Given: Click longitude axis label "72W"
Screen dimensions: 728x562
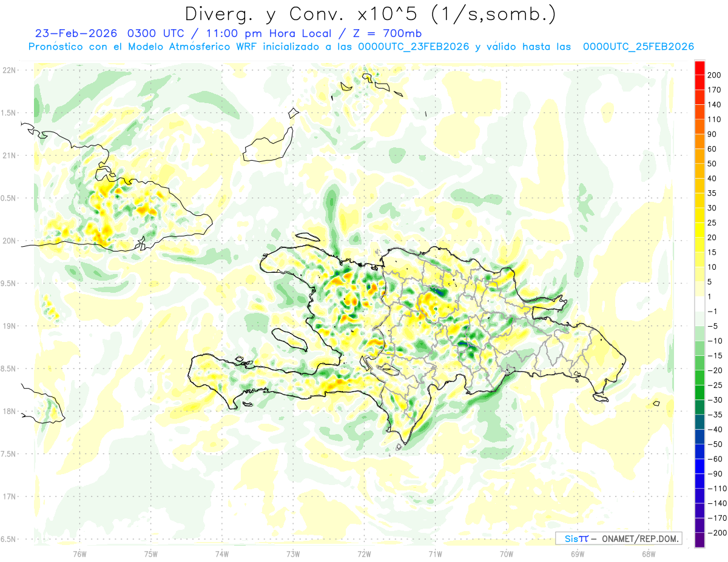Looking at the screenshot, I should (x=364, y=554).
